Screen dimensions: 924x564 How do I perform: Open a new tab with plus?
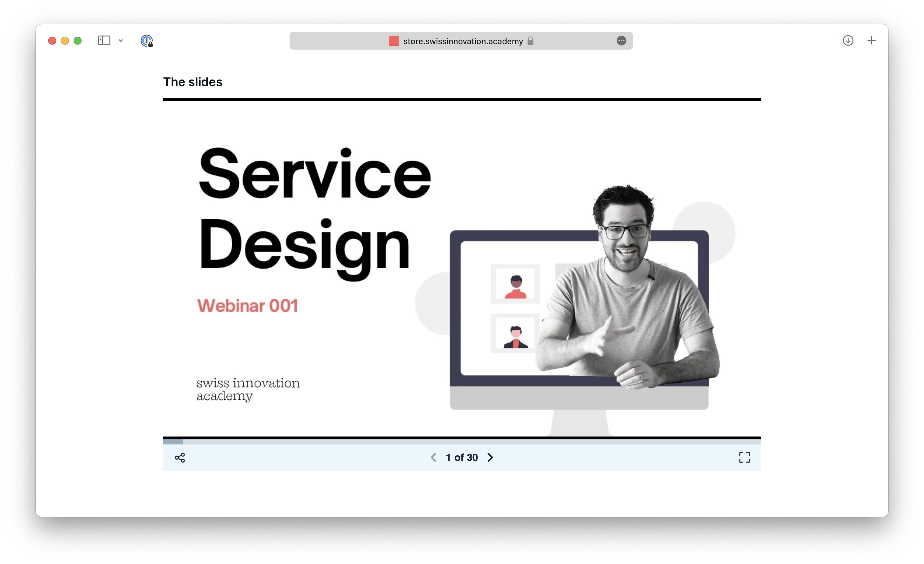point(871,40)
